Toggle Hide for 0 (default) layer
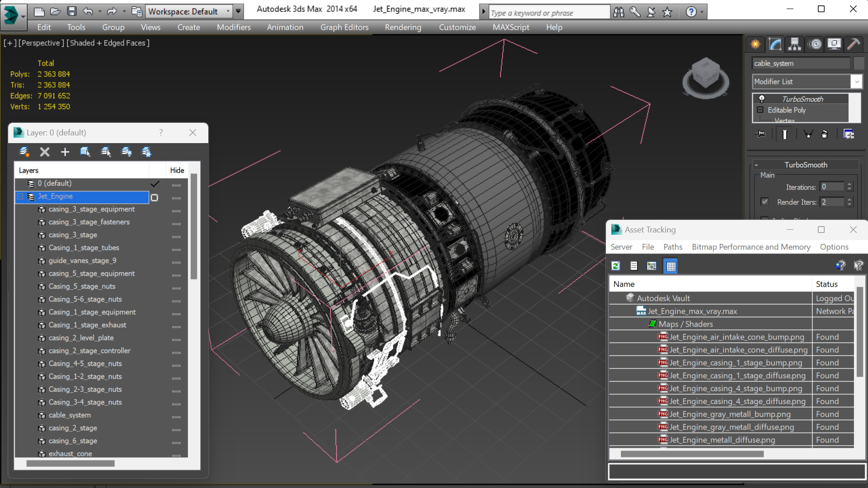 pos(177,185)
